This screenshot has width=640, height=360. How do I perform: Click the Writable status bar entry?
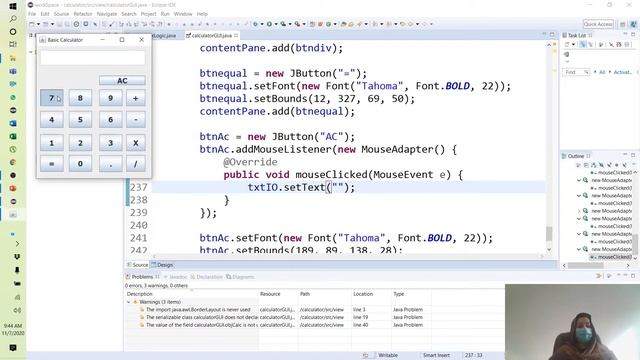point(388,356)
